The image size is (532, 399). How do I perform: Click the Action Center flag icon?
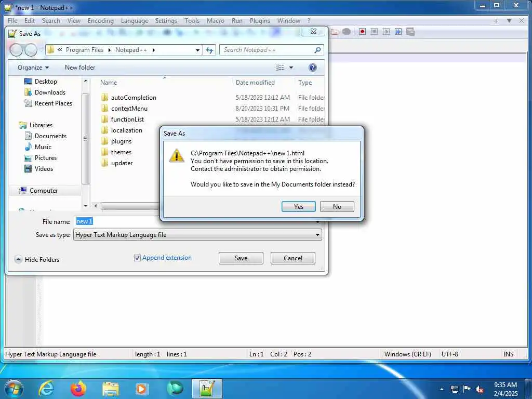click(467, 389)
